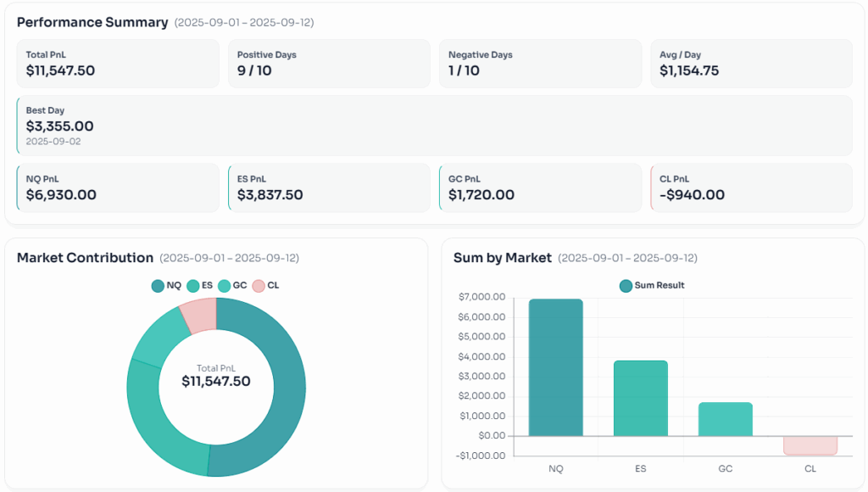Select the pink CL donut slice

[x=199, y=314]
